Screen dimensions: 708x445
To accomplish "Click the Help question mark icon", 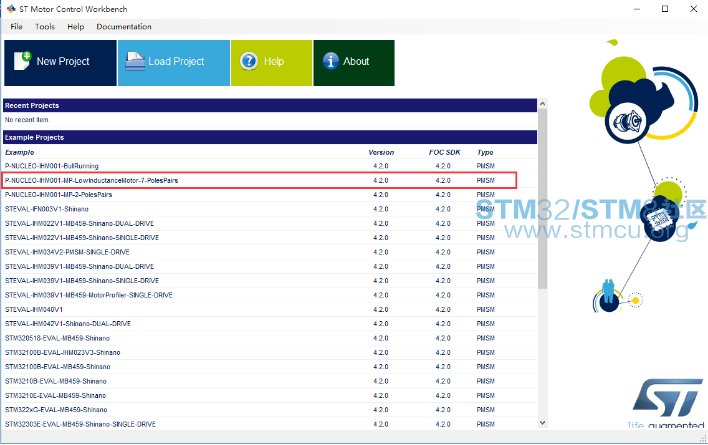I will [249, 61].
